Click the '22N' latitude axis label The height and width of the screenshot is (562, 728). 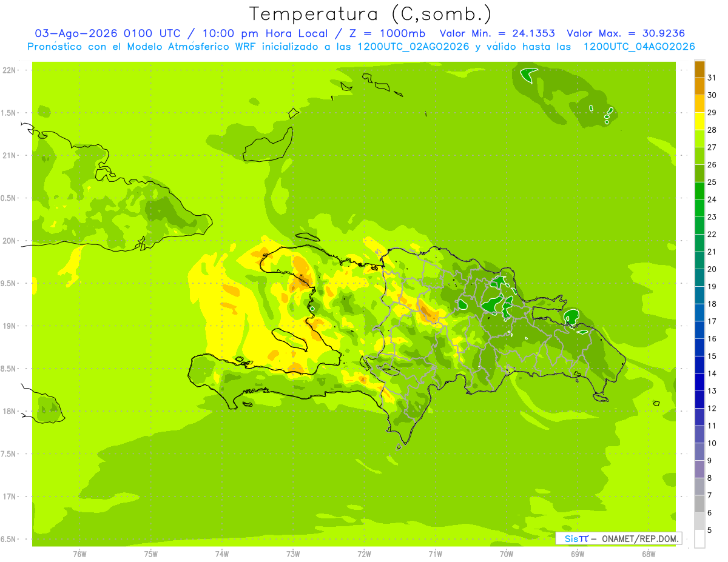[10, 70]
